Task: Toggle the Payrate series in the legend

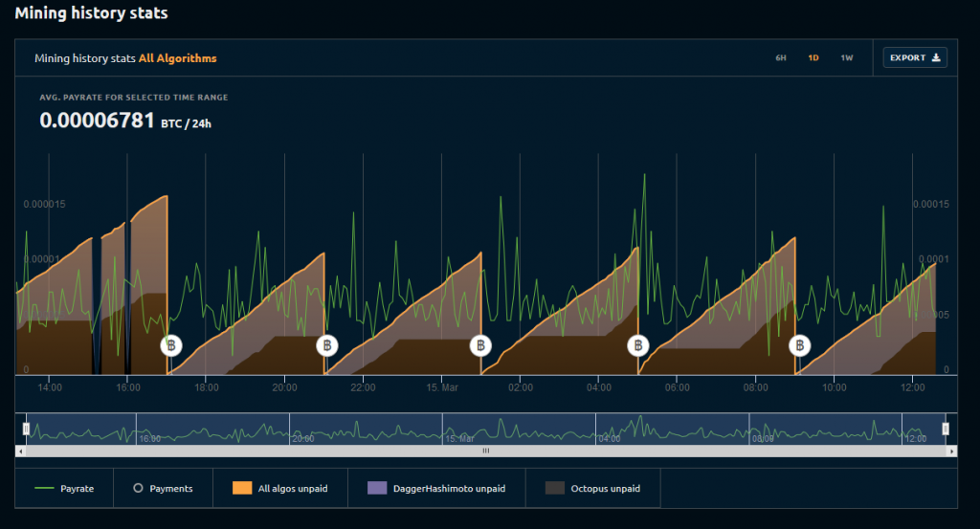Action: click(65, 489)
